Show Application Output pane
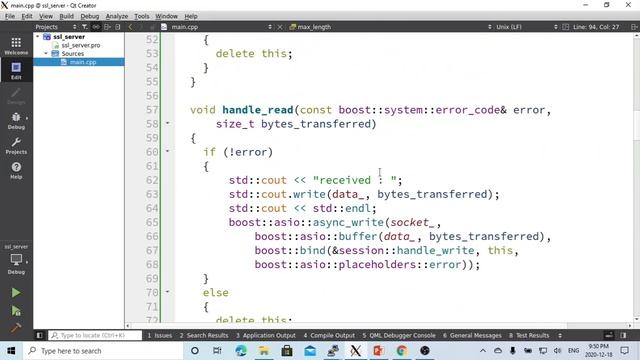640x360 pixels. 266,336
